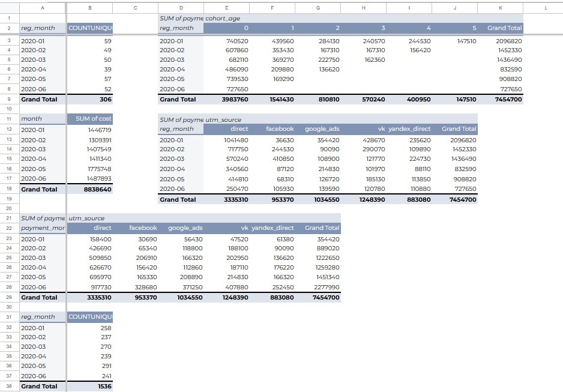Image resolution: width=563 pixels, height=392 pixels.
Task: Select the column A header
Action: 43,8
